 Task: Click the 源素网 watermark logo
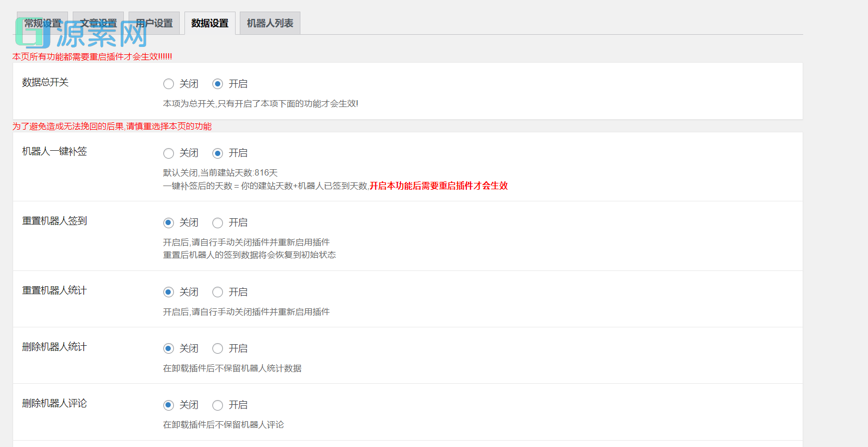[82, 35]
